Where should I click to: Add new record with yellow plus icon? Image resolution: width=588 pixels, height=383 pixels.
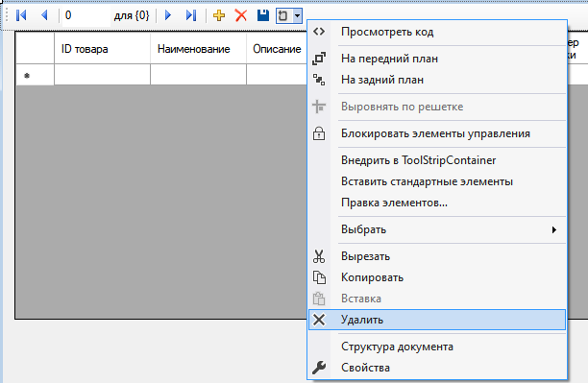[219, 15]
